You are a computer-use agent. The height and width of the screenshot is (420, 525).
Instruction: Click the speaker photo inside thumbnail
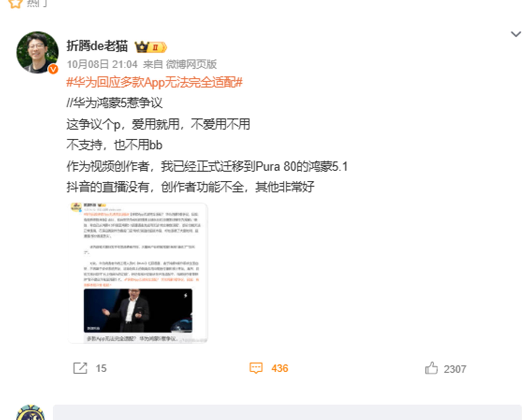pos(138,310)
